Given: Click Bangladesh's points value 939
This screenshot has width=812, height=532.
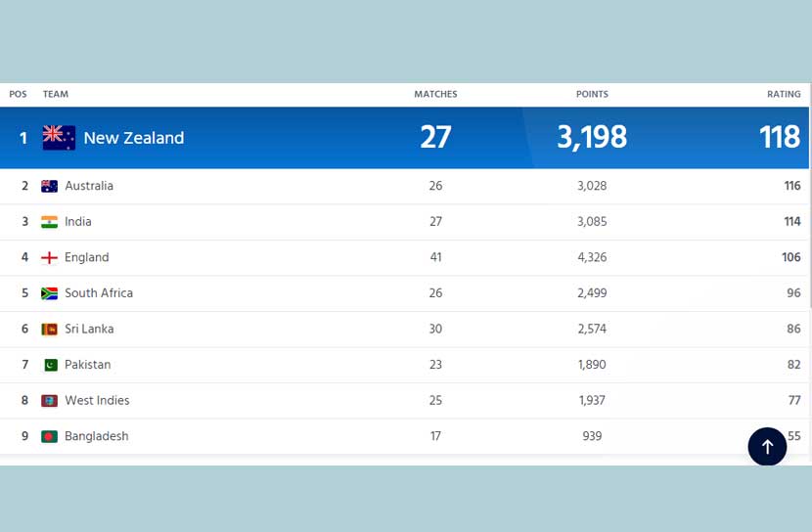Looking at the screenshot, I should pos(592,436).
